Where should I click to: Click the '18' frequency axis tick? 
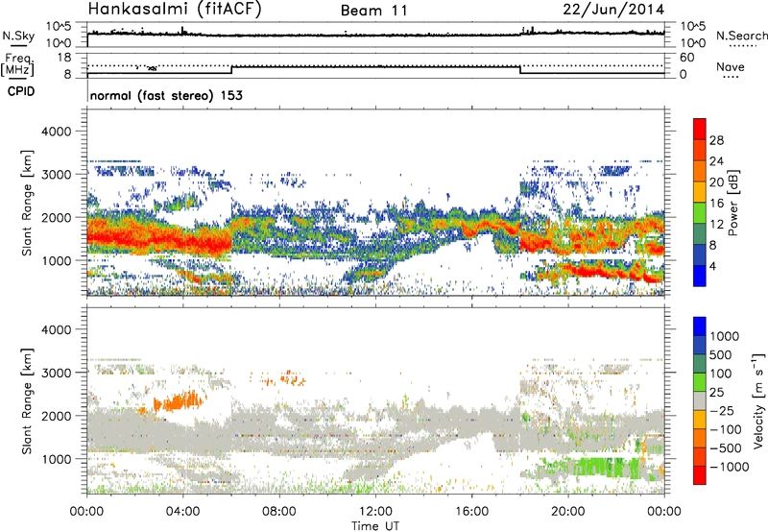click(x=64, y=57)
